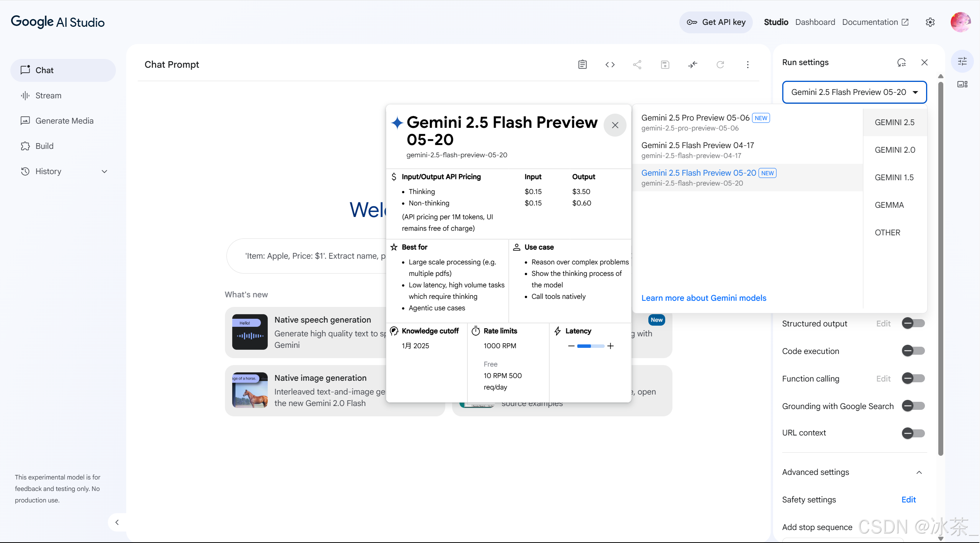
Task: Open History in the sidebar
Action: pos(63,171)
